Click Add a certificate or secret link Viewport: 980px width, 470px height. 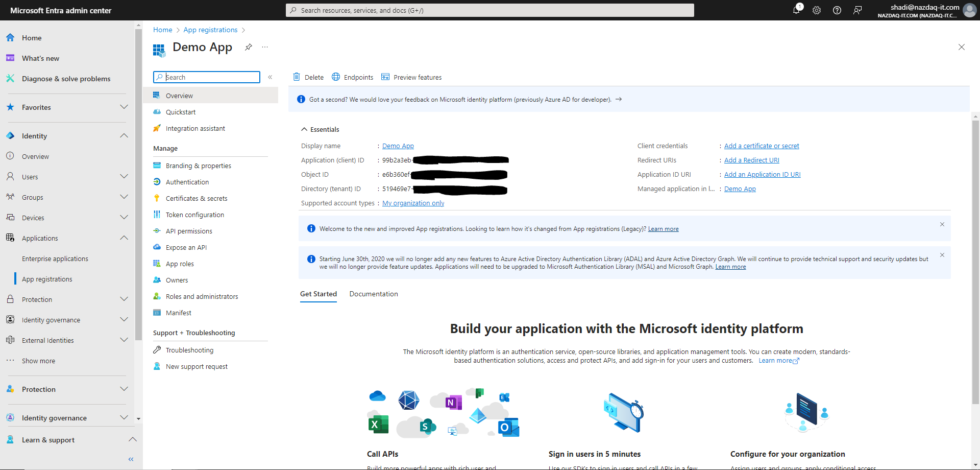(x=762, y=146)
